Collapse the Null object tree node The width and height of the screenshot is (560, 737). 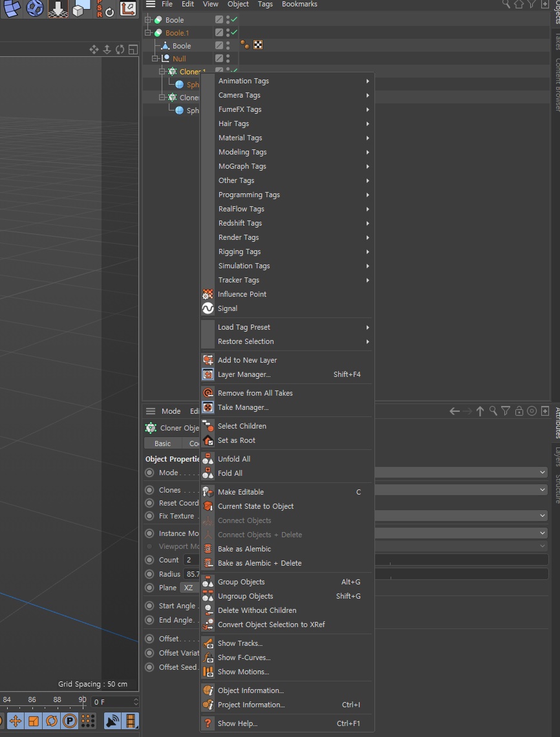click(x=155, y=58)
